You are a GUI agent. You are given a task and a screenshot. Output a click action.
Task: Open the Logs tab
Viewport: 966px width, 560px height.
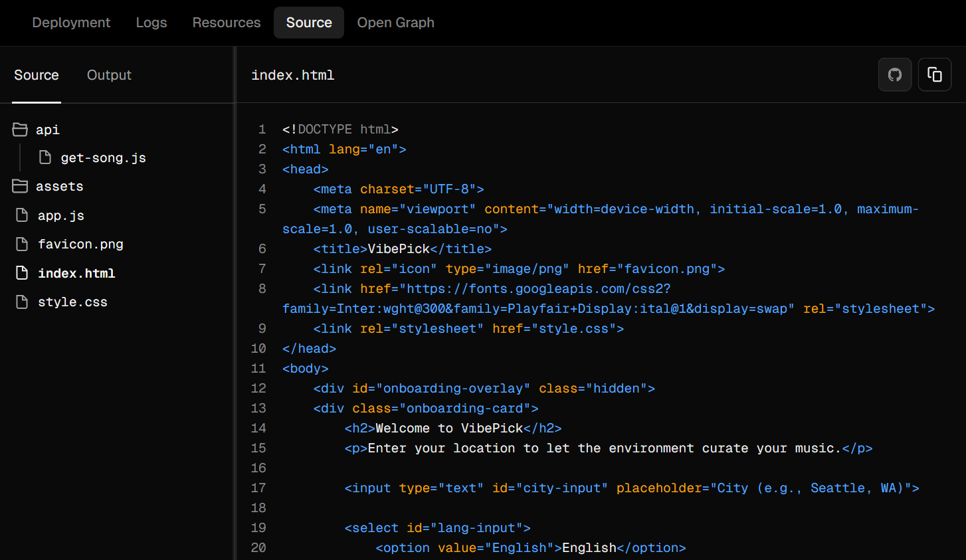click(151, 23)
